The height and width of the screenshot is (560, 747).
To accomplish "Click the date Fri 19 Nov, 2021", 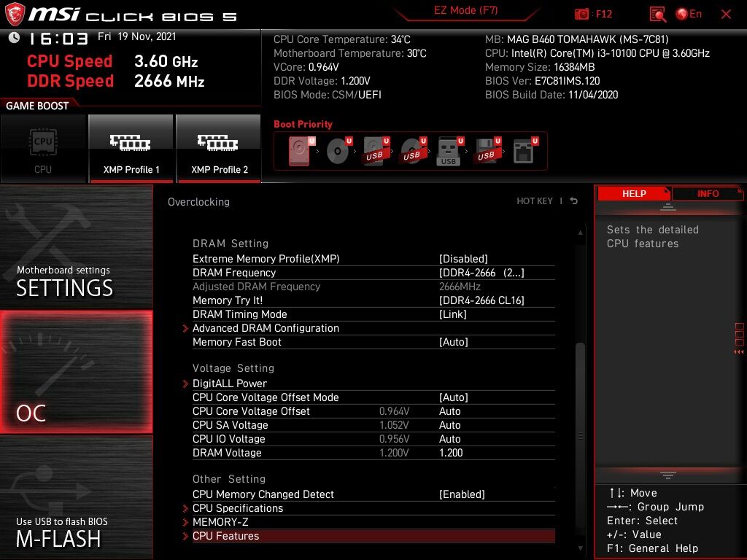I will [x=136, y=36].
